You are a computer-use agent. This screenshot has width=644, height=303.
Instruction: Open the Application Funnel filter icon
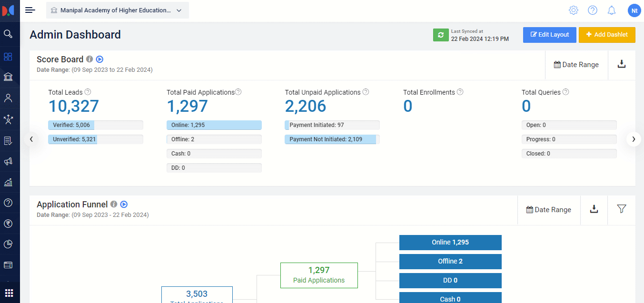point(622,209)
